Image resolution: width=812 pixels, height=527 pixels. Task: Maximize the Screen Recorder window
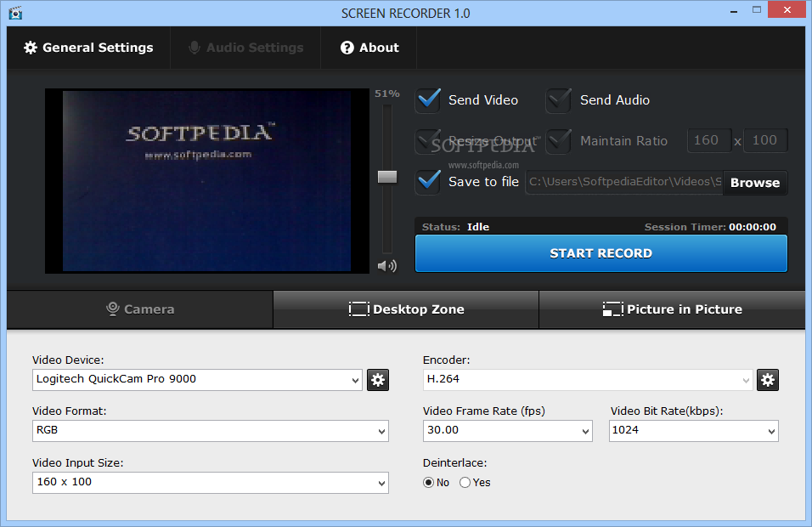point(757,10)
